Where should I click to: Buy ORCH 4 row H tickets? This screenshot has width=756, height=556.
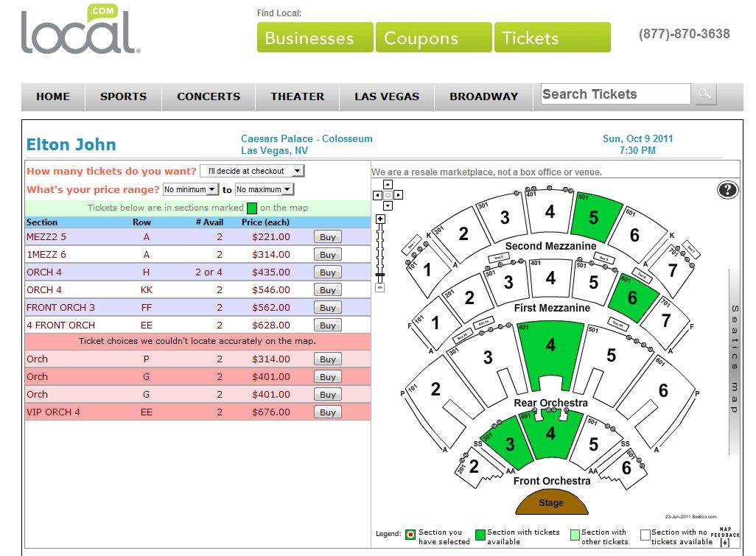328,272
